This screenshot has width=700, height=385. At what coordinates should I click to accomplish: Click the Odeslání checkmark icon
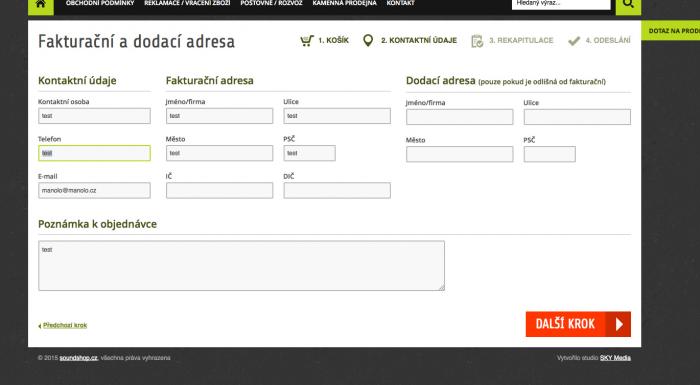coord(574,41)
